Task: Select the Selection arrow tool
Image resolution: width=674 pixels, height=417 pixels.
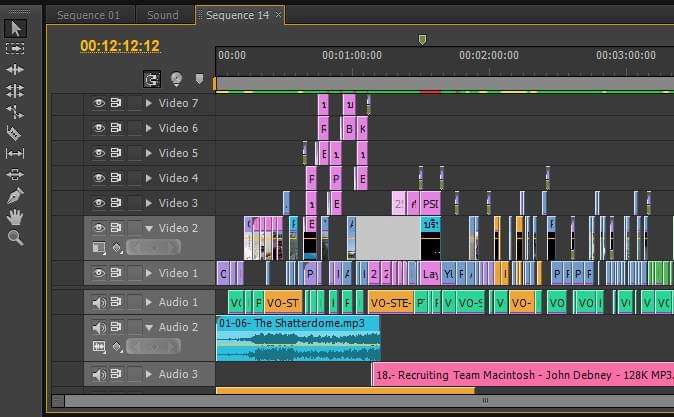Action: click(15, 28)
